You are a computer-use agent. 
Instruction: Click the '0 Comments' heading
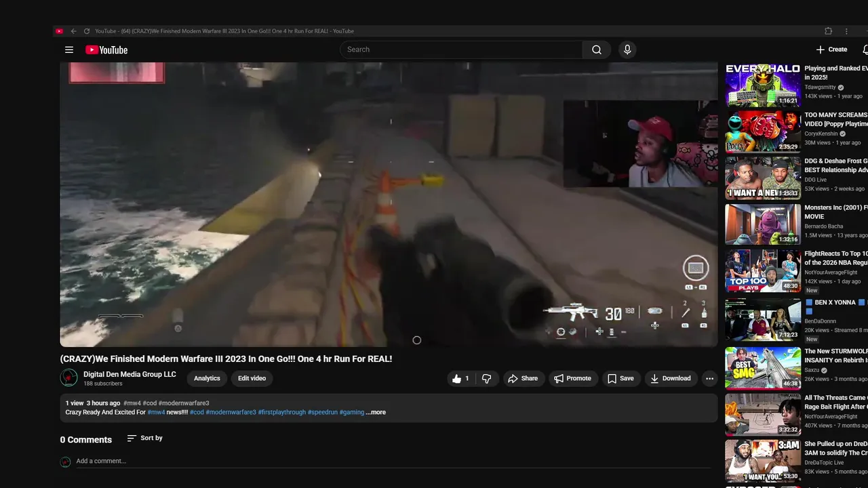[x=86, y=440]
